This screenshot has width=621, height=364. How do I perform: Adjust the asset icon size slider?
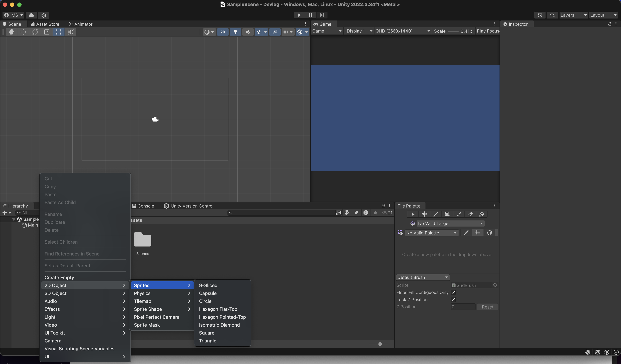[380, 344]
